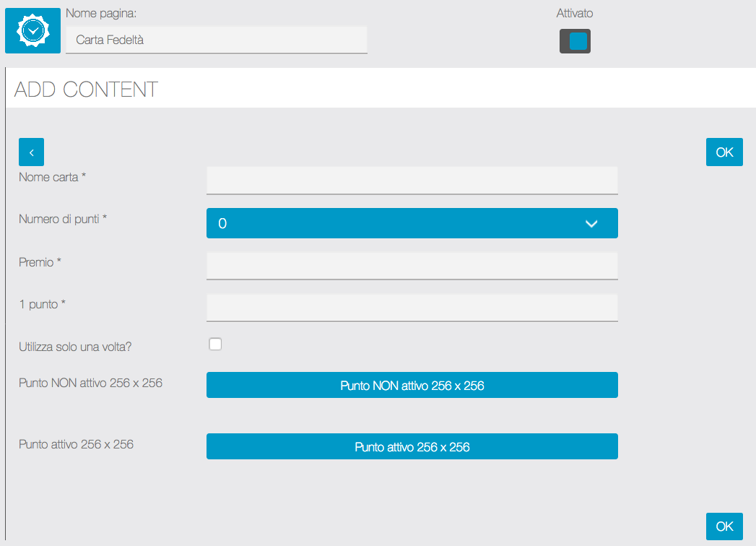This screenshot has height=546, width=756.
Task: Click the 'Premio *' label
Action: click(40, 262)
